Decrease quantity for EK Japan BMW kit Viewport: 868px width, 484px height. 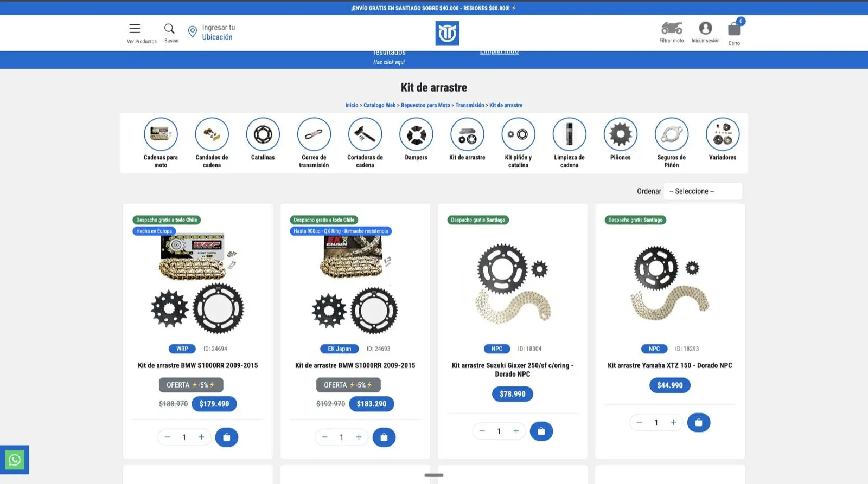click(x=324, y=437)
